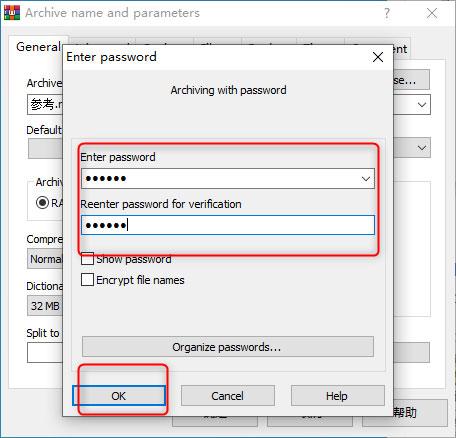Close the Archive name and parameters window
The width and height of the screenshot is (456, 438).
click(432, 13)
